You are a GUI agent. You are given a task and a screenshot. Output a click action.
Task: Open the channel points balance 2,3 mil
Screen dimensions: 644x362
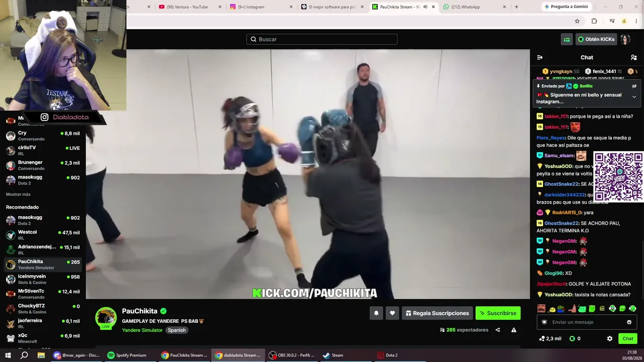[x=550, y=338]
